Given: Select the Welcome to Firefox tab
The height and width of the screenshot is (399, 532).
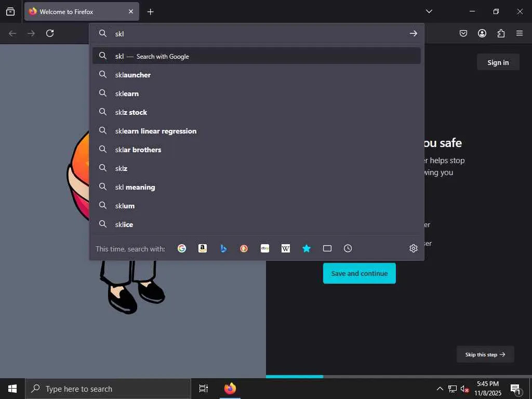Looking at the screenshot, I should click(x=82, y=11).
